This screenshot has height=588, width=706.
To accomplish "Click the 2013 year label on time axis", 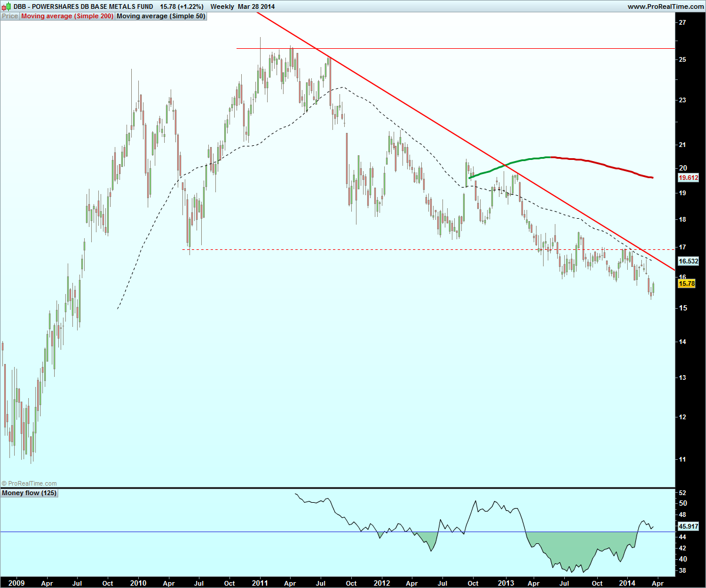I will [506, 583].
